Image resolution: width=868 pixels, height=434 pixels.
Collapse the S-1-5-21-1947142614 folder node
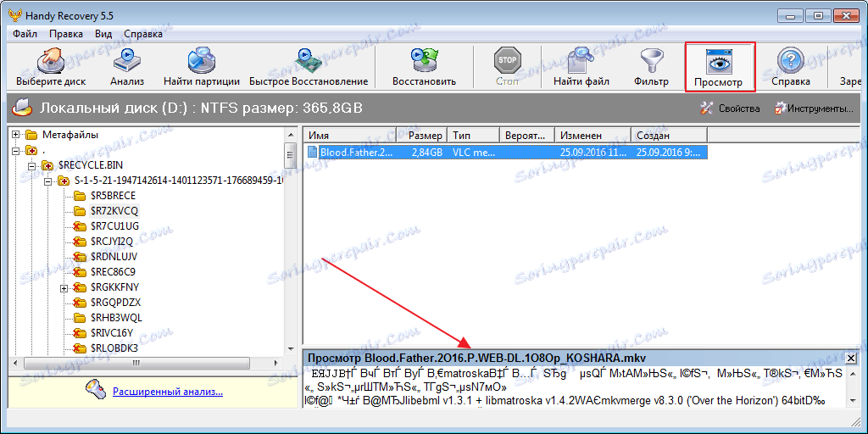[47, 181]
